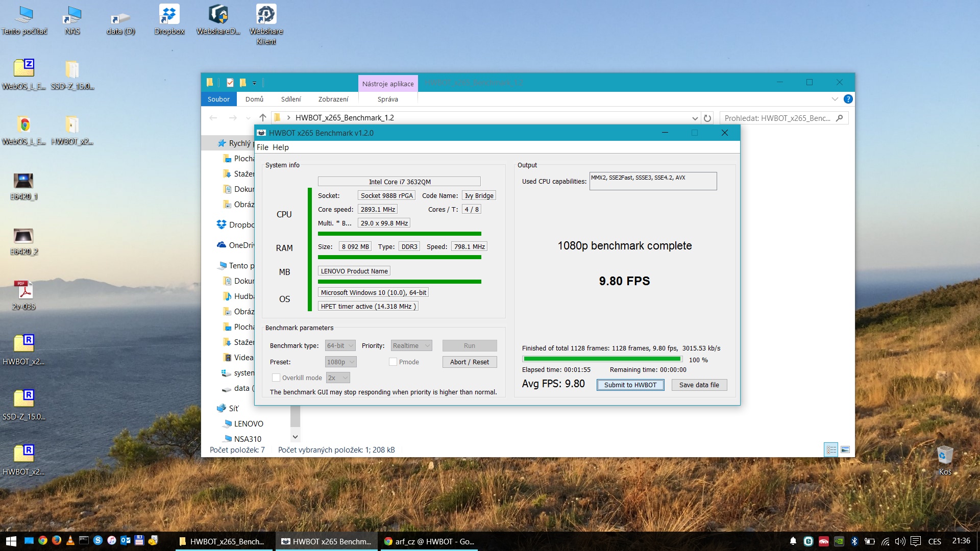The width and height of the screenshot is (980, 551).
Task: Click the Explorer refresh icon
Action: tap(707, 118)
